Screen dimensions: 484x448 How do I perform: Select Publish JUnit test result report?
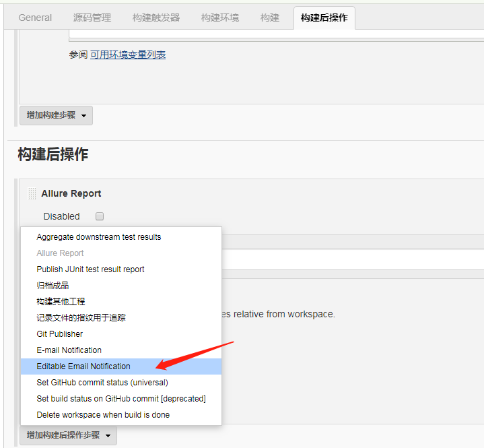click(121, 269)
